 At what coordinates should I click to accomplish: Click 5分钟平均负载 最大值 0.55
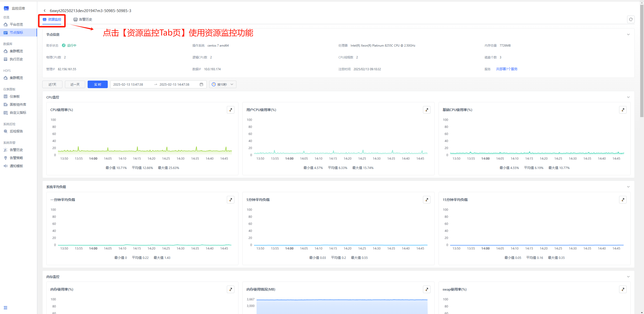[x=359, y=258]
